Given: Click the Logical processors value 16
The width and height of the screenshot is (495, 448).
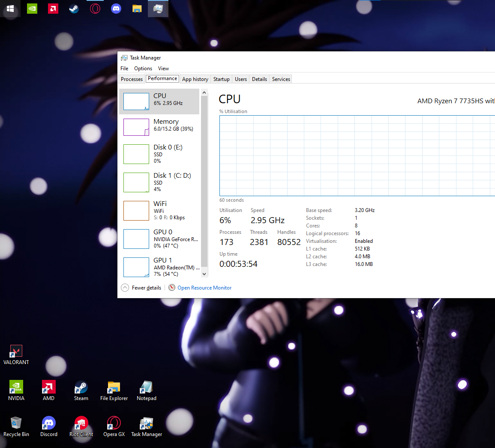Looking at the screenshot, I should coord(357,233).
